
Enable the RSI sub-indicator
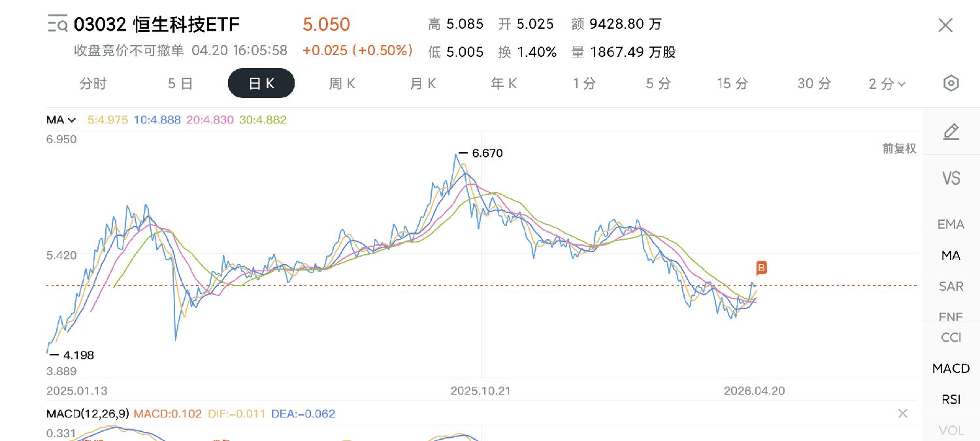pyautogui.click(x=951, y=399)
